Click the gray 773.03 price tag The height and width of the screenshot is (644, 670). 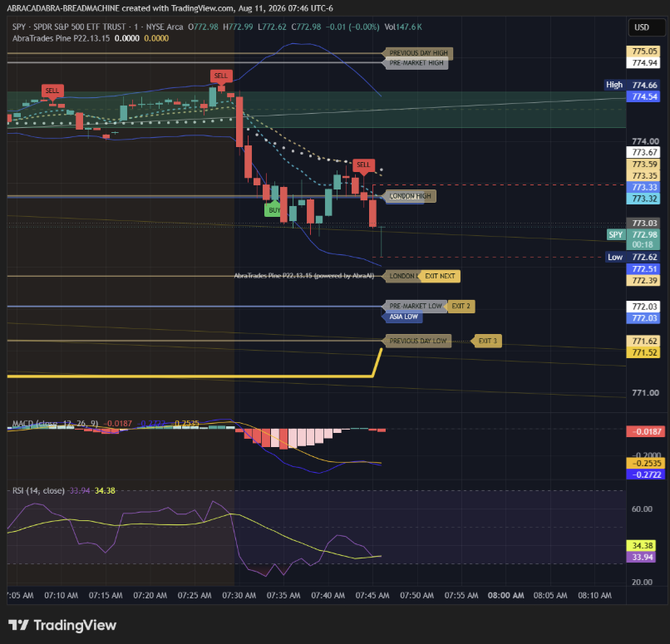pyautogui.click(x=643, y=223)
